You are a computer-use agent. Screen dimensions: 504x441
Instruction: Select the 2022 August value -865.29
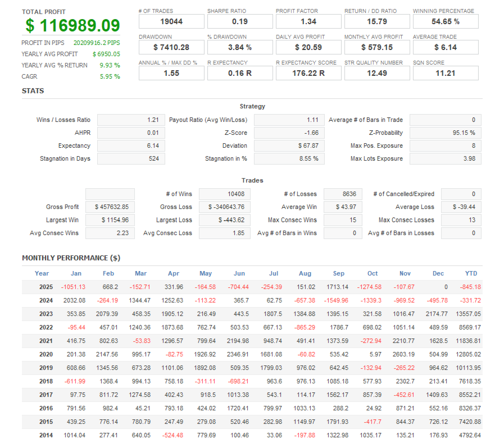click(x=305, y=328)
